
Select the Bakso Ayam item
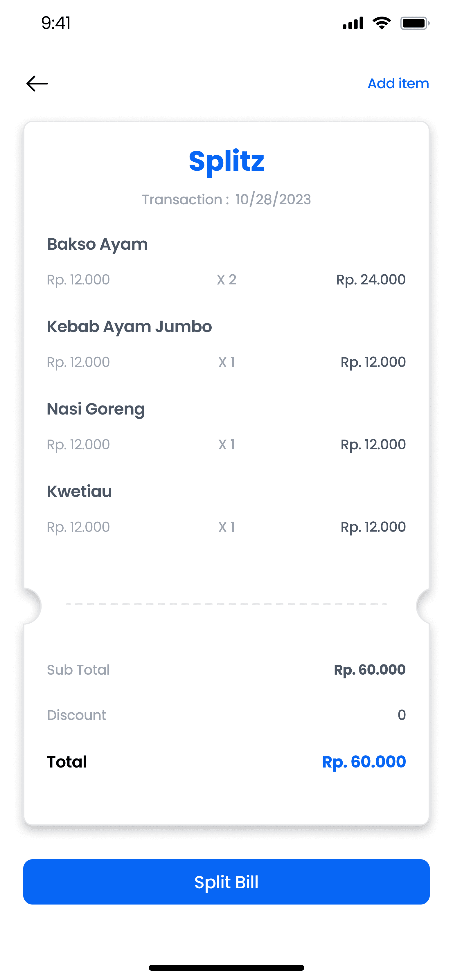click(98, 244)
